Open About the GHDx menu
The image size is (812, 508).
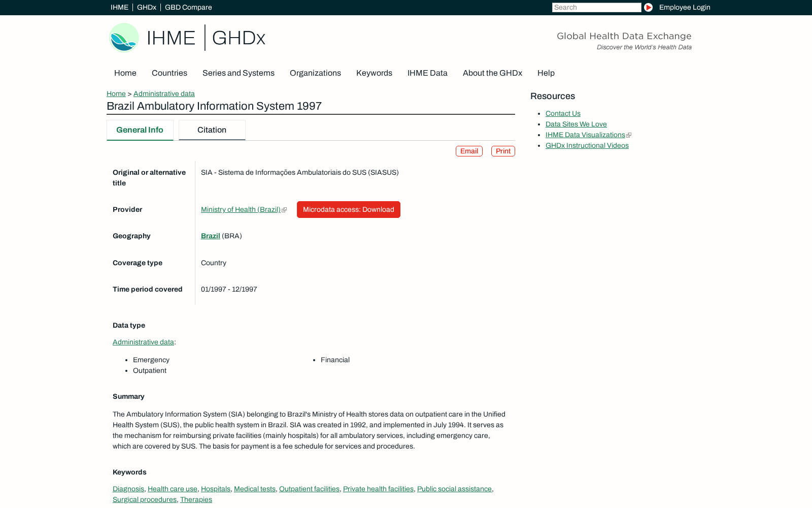[492, 73]
